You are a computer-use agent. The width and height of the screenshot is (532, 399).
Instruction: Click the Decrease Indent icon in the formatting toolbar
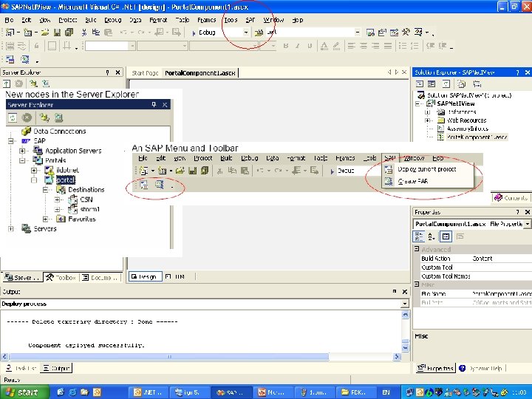pos(430,46)
